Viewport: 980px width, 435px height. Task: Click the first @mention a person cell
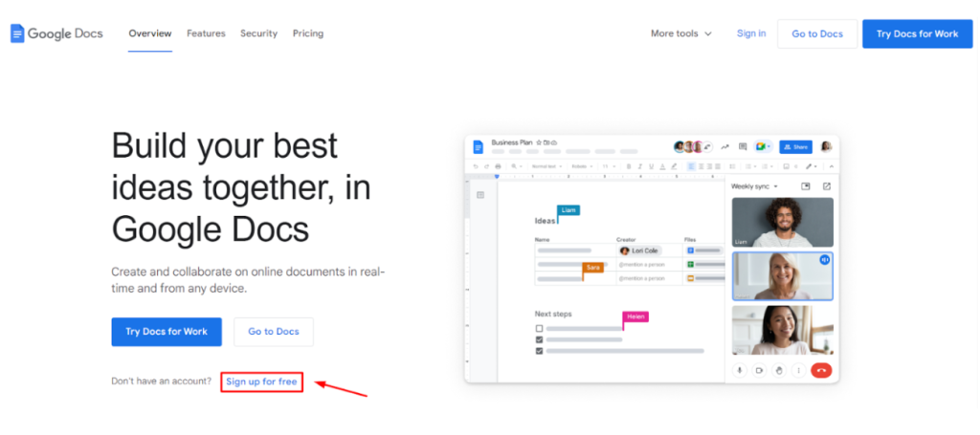(x=642, y=265)
